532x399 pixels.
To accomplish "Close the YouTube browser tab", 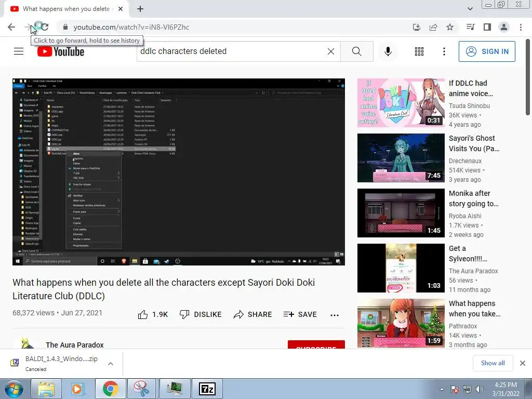I will tap(121, 9).
